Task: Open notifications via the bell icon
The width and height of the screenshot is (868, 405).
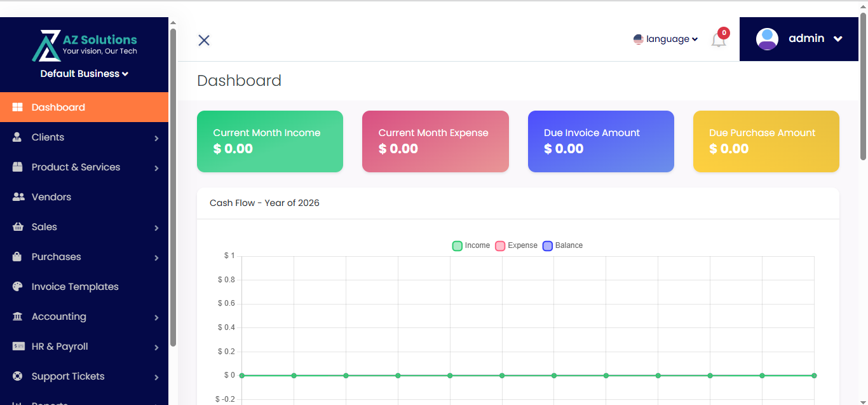Action: pyautogui.click(x=719, y=41)
